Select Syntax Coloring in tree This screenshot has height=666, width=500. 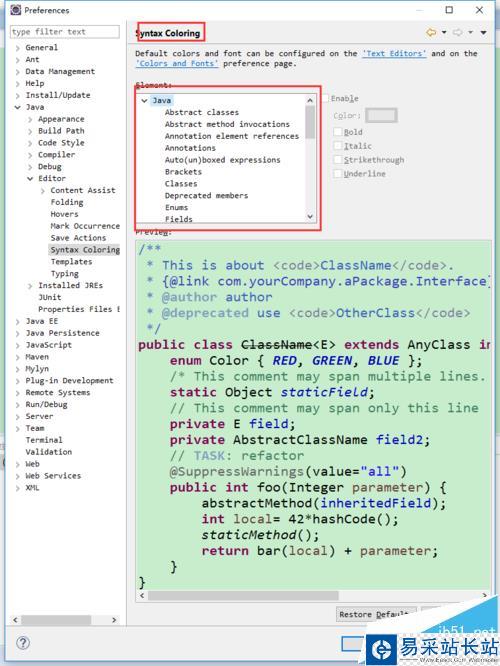pyautogui.click(x=85, y=250)
